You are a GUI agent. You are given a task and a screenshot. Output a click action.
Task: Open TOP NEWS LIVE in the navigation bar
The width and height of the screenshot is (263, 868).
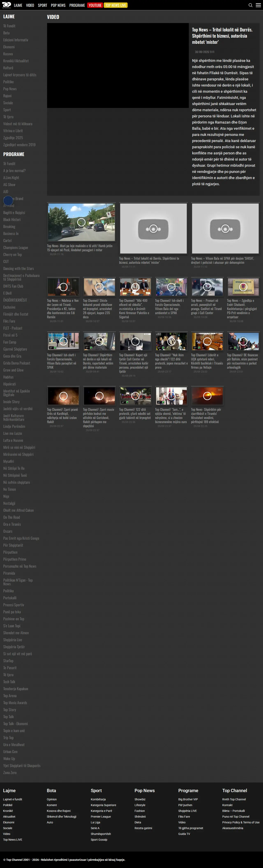click(115, 5)
